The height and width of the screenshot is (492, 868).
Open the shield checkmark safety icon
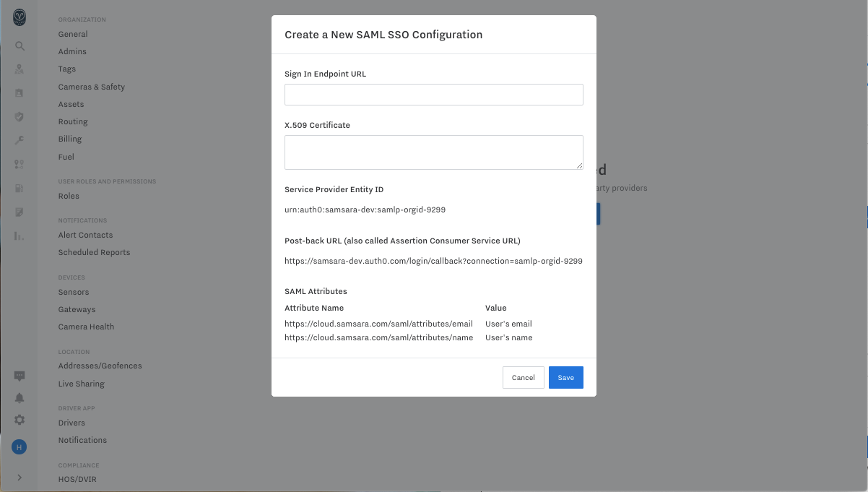click(x=19, y=116)
